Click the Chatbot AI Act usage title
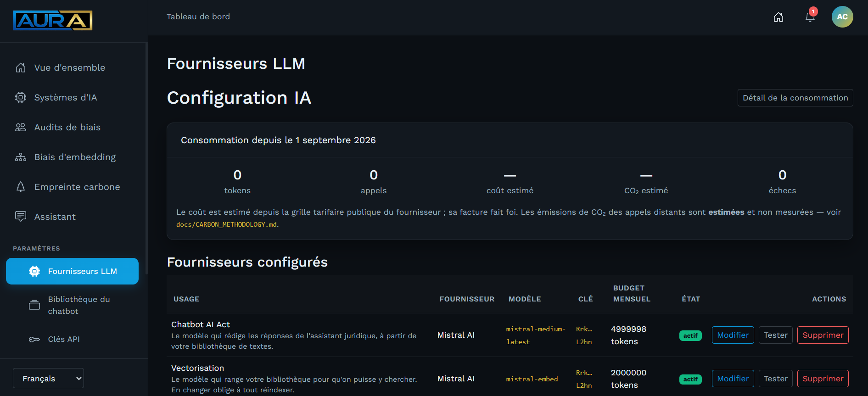 click(x=201, y=324)
